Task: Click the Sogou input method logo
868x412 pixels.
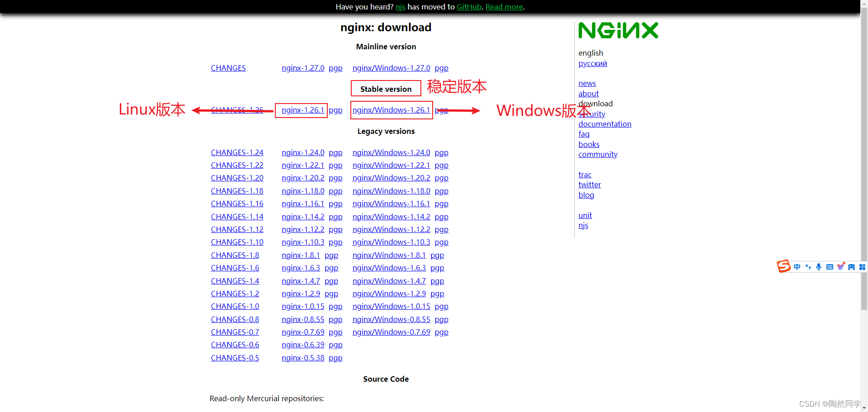Action: pyautogui.click(x=783, y=266)
